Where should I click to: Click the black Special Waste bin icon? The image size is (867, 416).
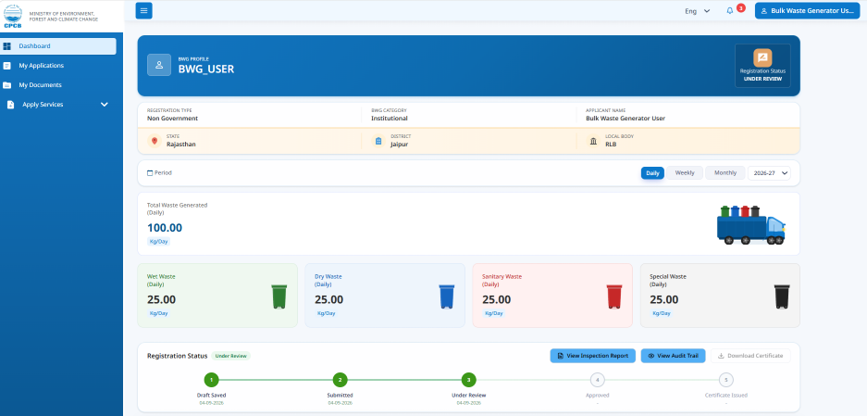[782, 297]
